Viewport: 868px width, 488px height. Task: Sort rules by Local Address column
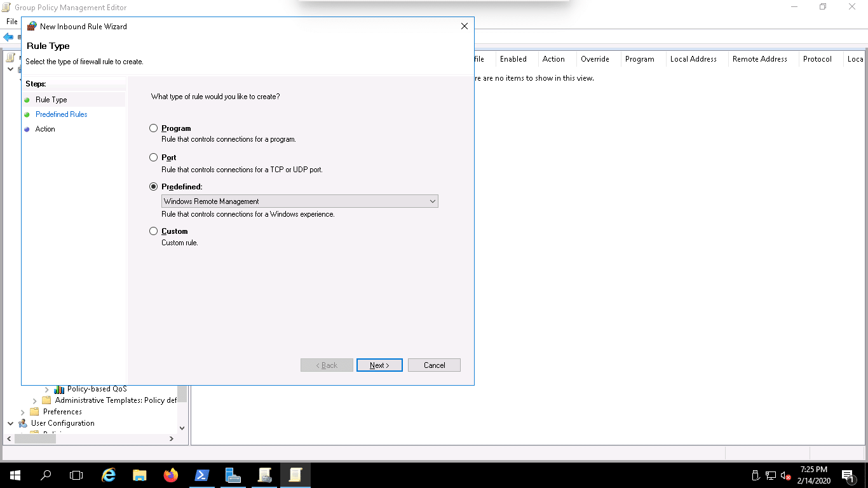[693, 59]
